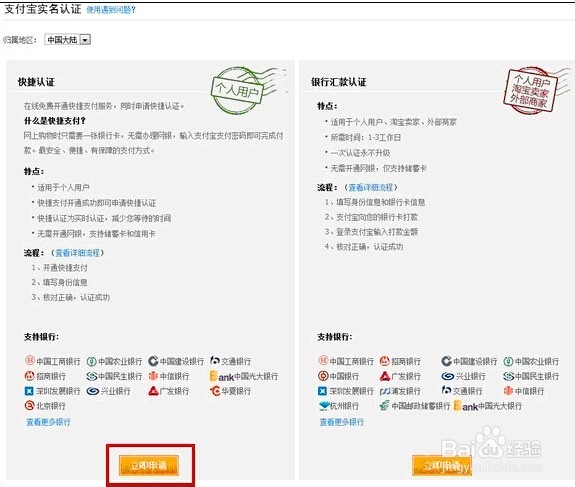Select 招商银行 icon in 快捷认证 panel

pyautogui.click(x=29, y=376)
